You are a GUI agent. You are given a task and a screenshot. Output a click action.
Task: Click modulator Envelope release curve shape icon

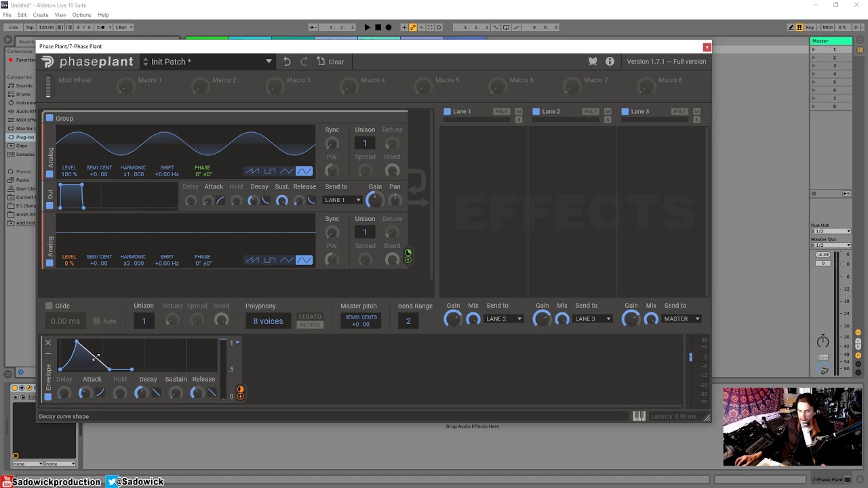click(x=212, y=393)
